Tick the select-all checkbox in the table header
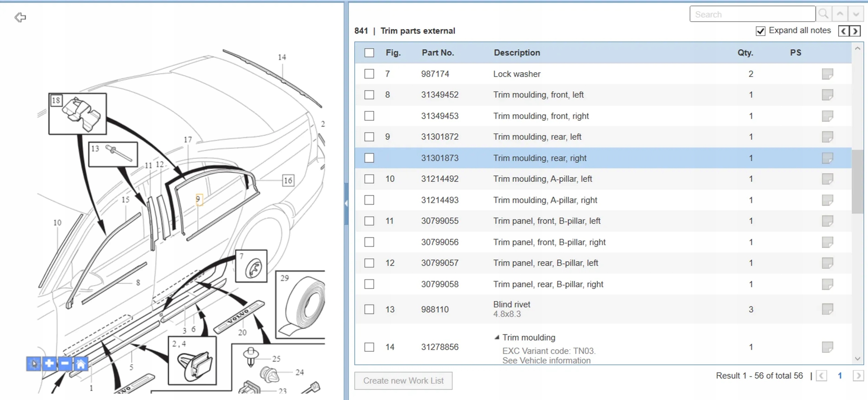868x400 pixels. click(369, 53)
